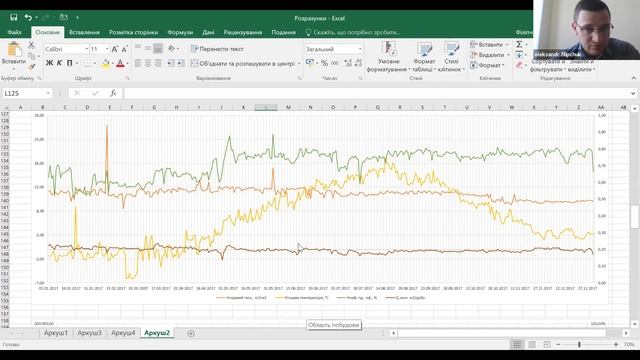Click the text Orientation icon

pos(172,49)
